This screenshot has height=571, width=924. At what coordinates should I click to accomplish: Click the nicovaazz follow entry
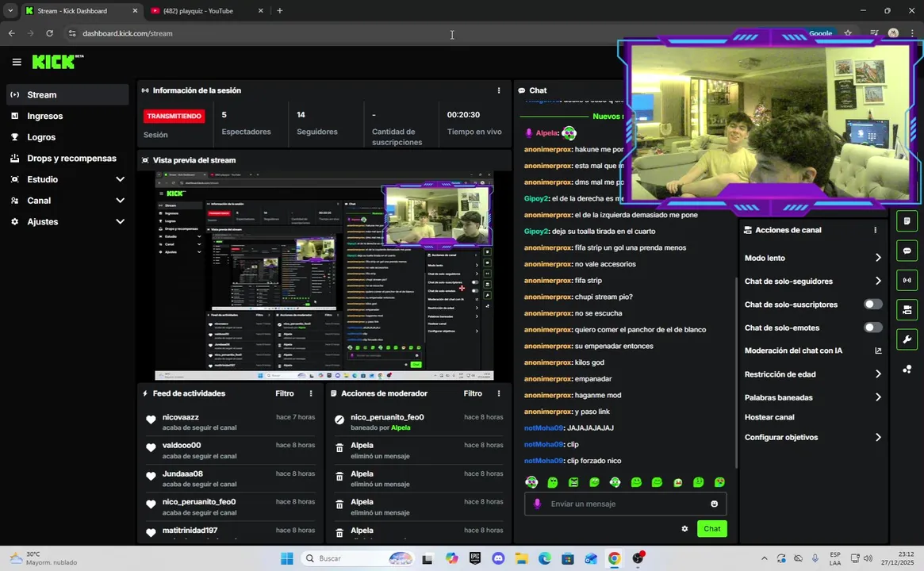tap(230, 422)
